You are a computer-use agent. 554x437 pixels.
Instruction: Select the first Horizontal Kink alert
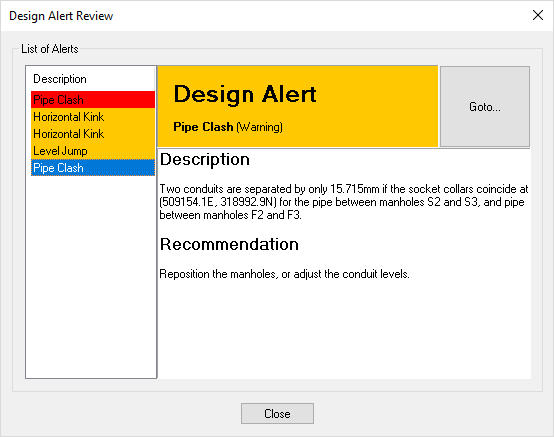coord(93,117)
